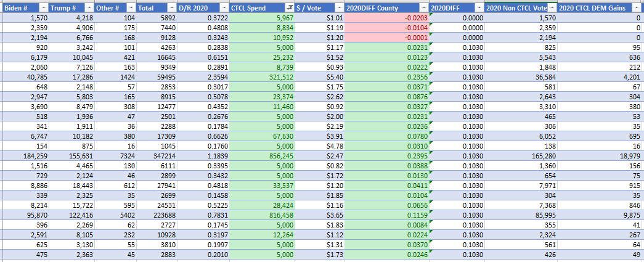The image size is (644, 262).
Task: Select Trump # cell 155,631
Action: pyautogui.click(x=71, y=155)
